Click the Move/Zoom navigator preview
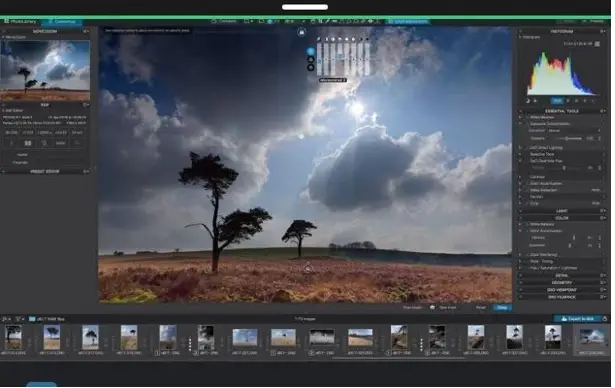The image size is (615, 388). point(45,71)
